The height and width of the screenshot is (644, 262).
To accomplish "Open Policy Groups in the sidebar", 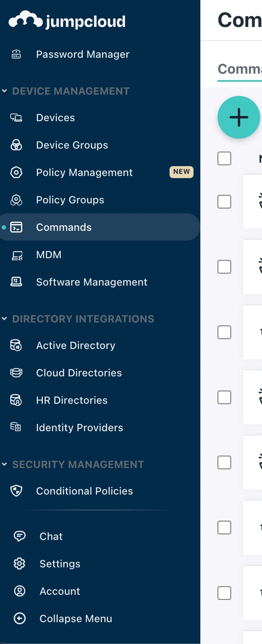I will tap(70, 200).
